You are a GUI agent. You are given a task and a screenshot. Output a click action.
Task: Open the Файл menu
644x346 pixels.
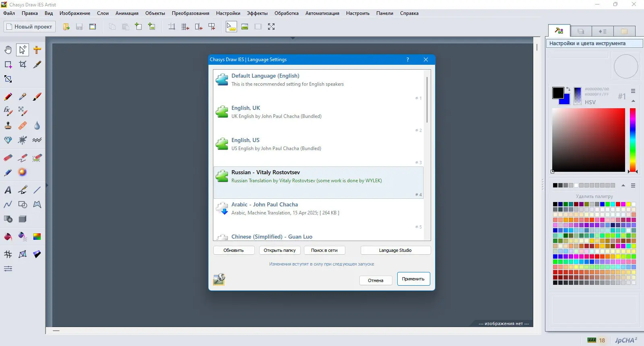[9, 13]
